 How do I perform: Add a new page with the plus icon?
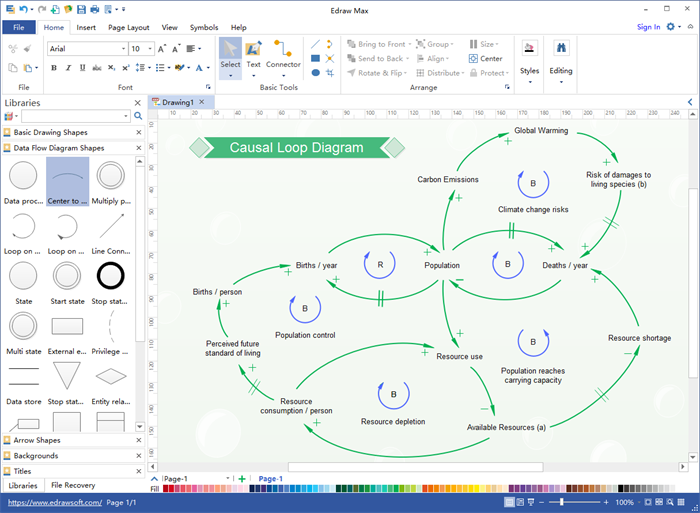pos(242,479)
